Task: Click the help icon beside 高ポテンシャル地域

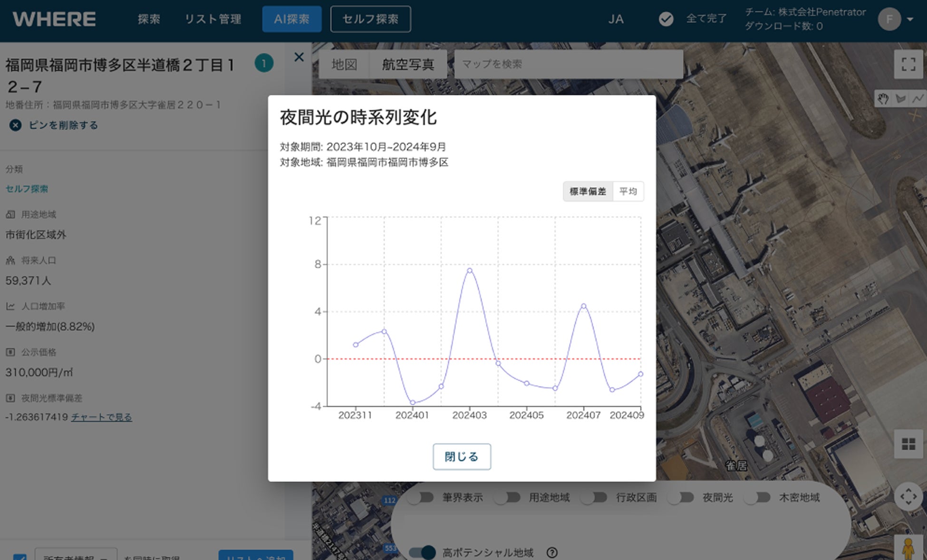Action: [x=551, y=552]
